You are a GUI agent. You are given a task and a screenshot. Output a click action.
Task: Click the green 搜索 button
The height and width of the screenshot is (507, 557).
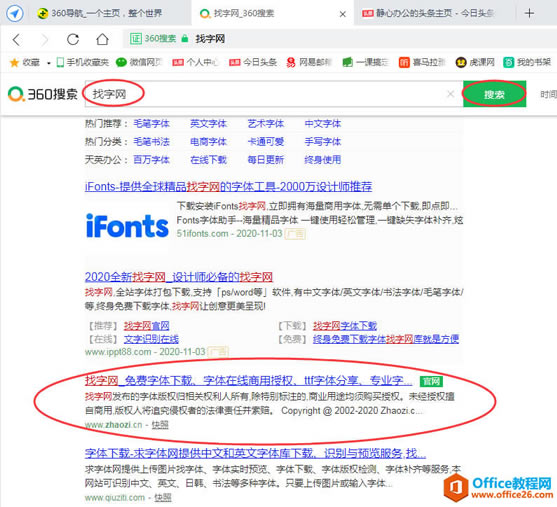[x=494, y=94]
